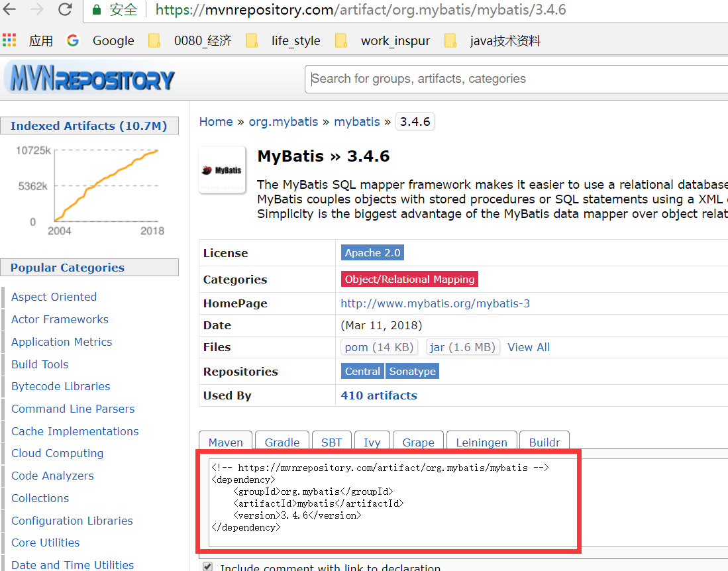Open the 0080_经济 bookmark folder
The image size is (728, 571).
tap(190, 41)
